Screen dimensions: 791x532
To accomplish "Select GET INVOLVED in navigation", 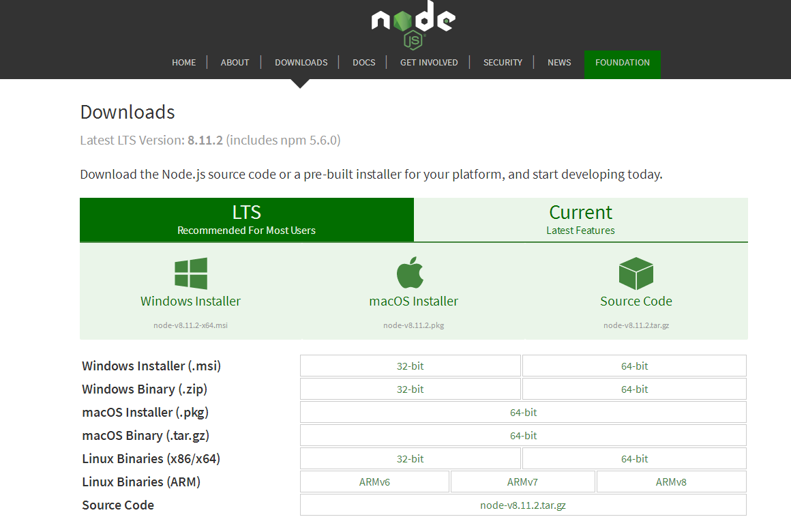I will (x=429, y=63).
